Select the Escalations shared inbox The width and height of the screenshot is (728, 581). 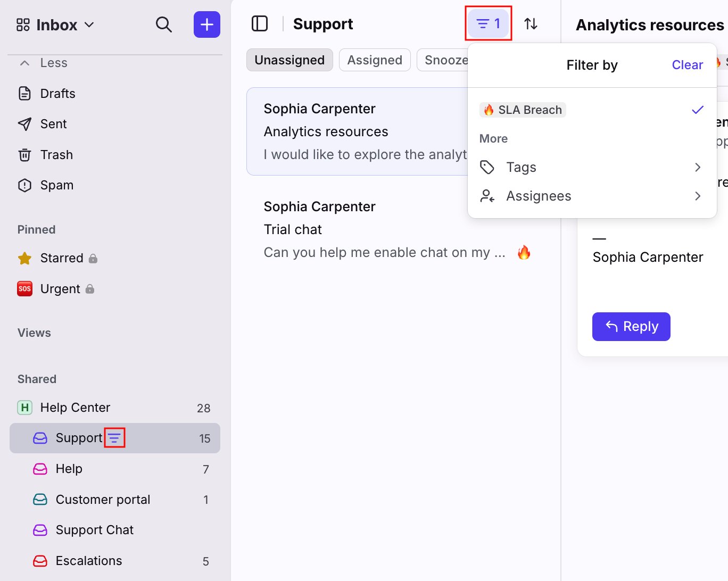click(89, 561)
